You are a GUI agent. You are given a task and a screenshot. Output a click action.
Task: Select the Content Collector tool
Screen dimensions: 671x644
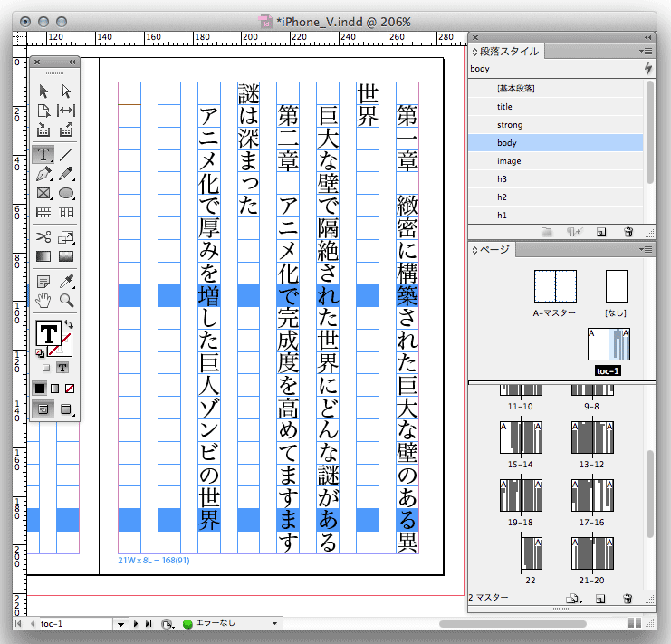43,130
